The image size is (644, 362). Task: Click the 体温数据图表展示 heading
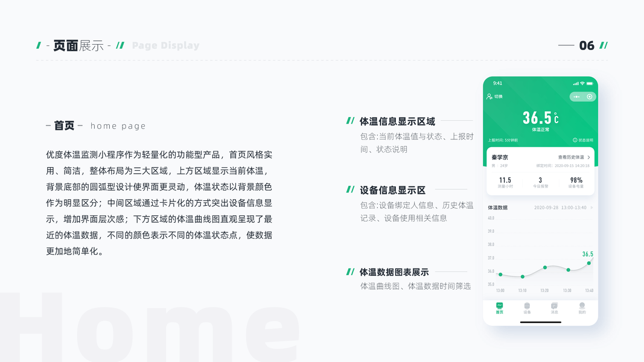coord(394,272)
